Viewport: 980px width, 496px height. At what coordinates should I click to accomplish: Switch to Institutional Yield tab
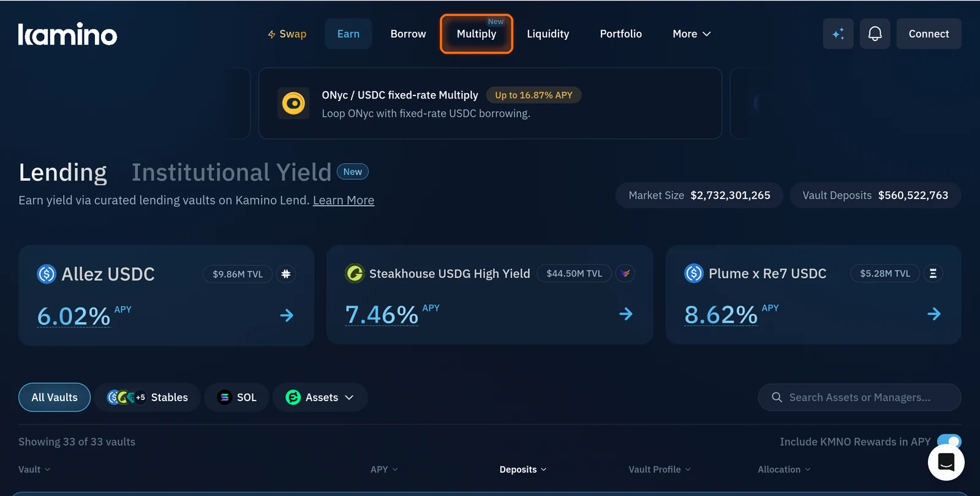click(232, 172)
